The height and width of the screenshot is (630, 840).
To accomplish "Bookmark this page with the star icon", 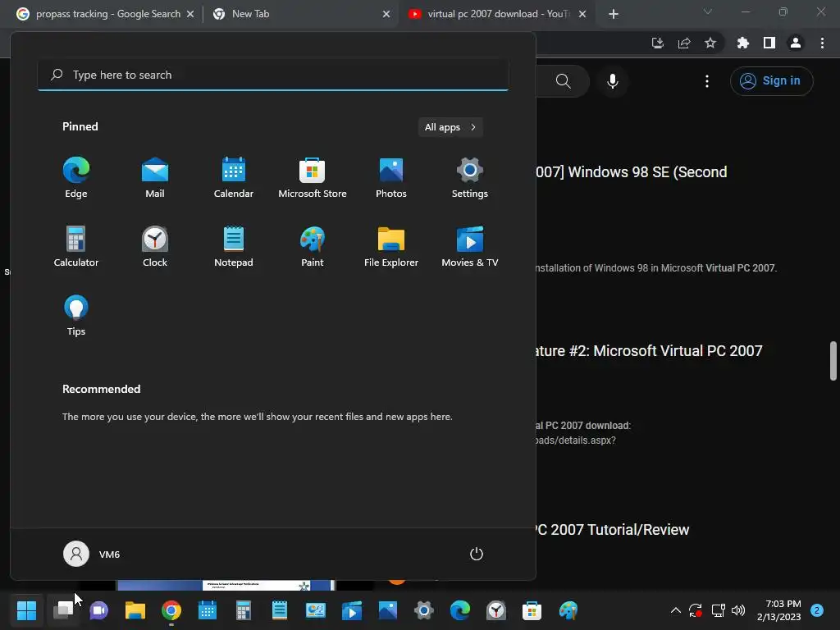I will (x=710, y=43).
